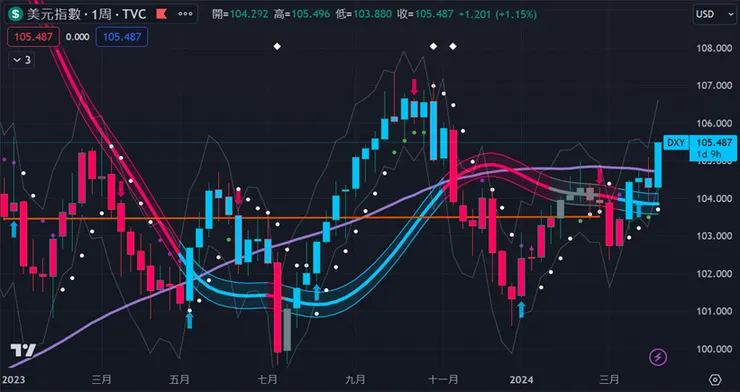Image resolution: width=740 pixels, height=392 pixels.
Task: Click the lone white diamond marker above 七月
Action: (277, 46)
